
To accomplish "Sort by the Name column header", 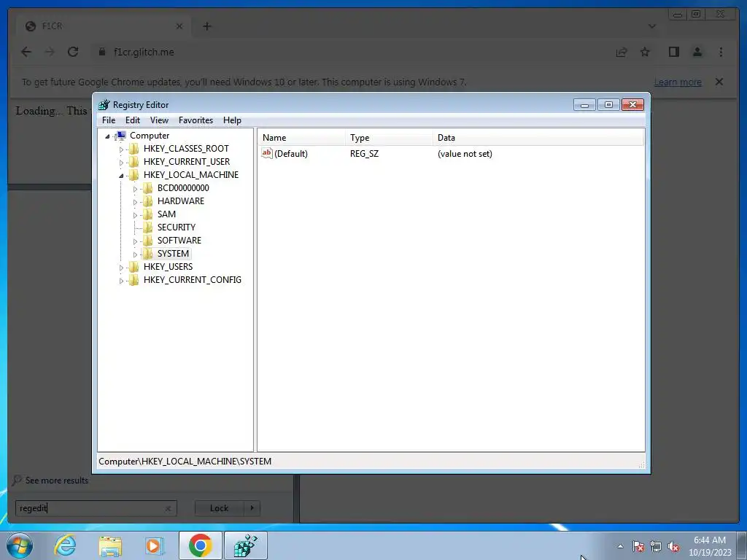I will (x=301, y=138).
